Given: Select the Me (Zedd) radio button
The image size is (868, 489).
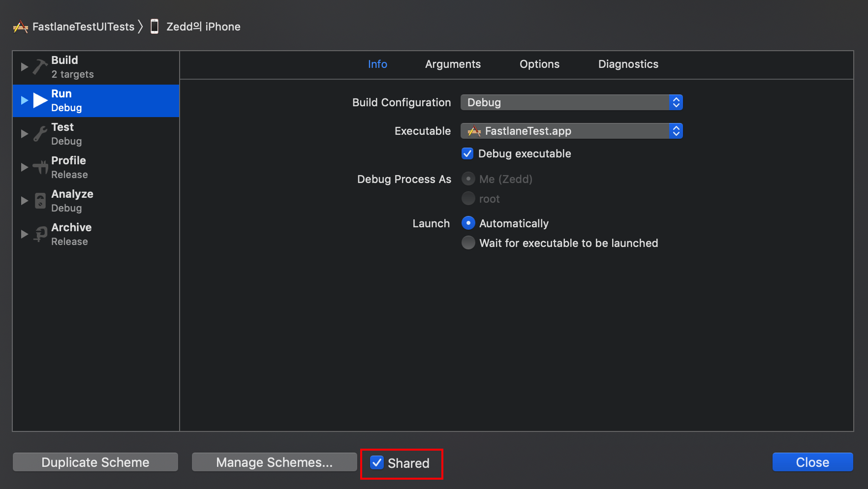Looking at the screenshot, I should [468, 179].
